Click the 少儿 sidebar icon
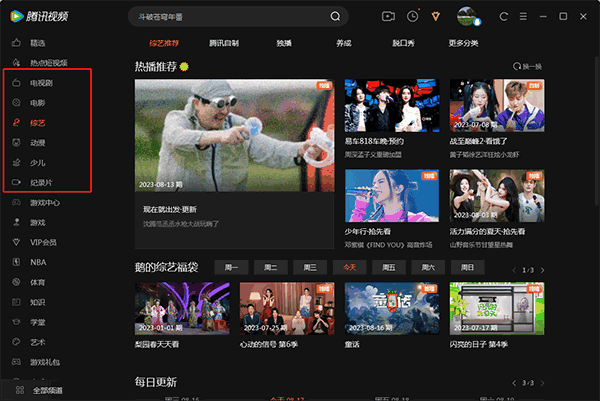 click(x=16, y=162)
